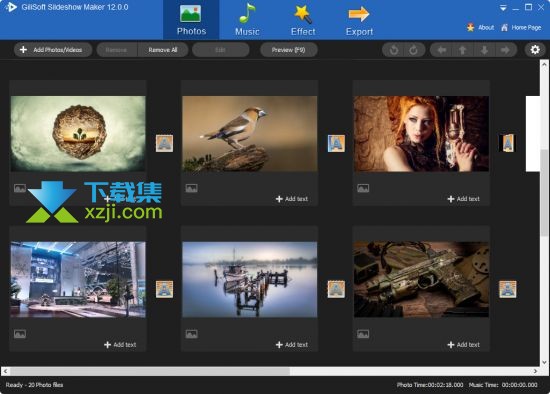This screenshot has width=550, height=394.
Task: Click the rotate clockwise icon
Action: pos(414,50)
